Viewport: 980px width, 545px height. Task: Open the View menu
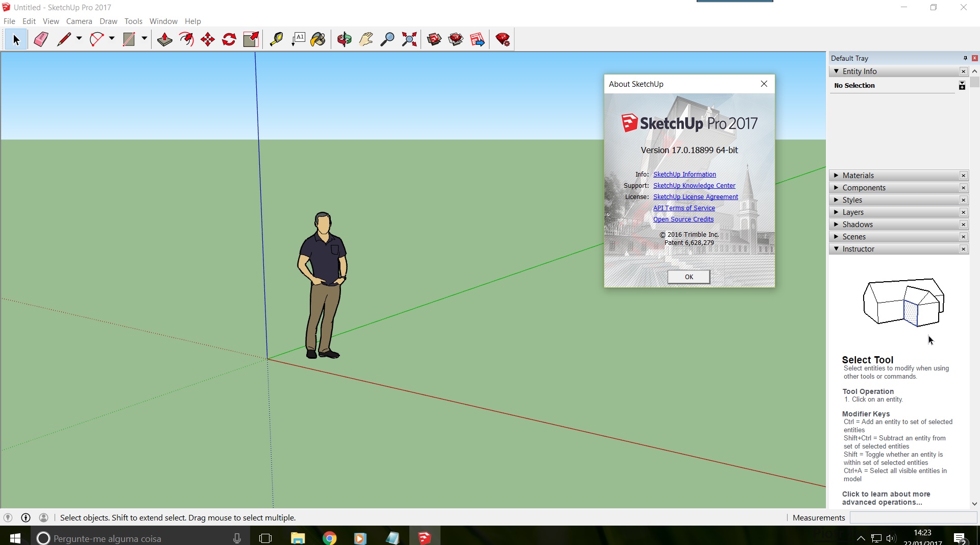coord(51,21)
